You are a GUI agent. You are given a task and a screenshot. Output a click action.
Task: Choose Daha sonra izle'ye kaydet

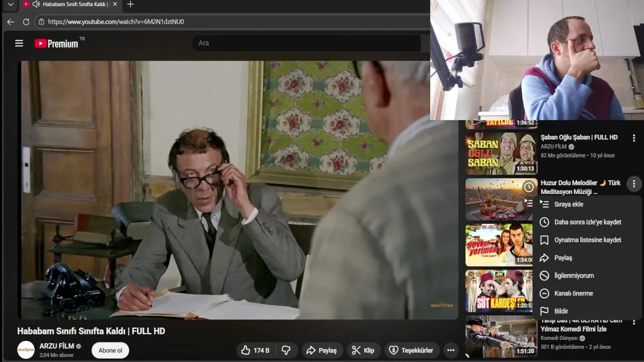(x=587, y=222)
